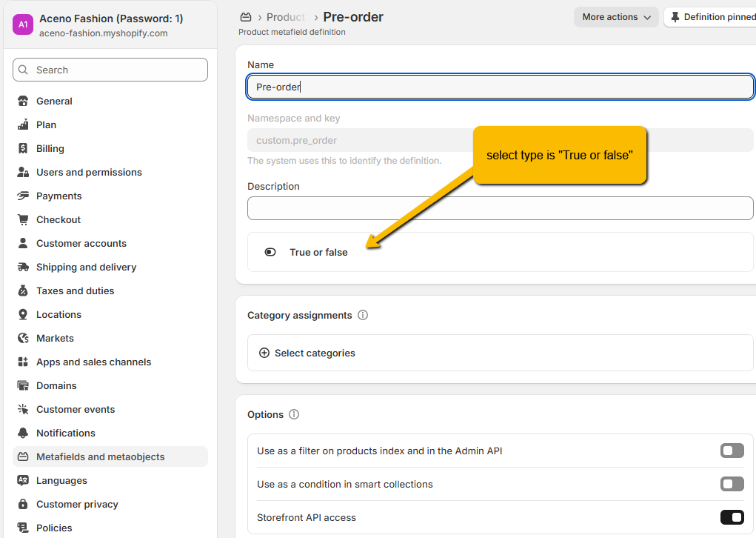Click the Options info icon
The image size is (756, 538).
point(294,414)
